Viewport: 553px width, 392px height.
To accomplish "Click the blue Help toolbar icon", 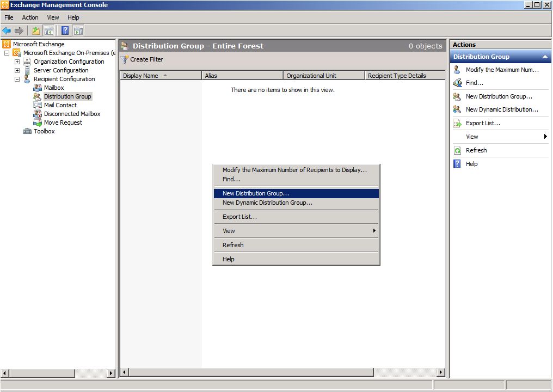I will point(65,30).
